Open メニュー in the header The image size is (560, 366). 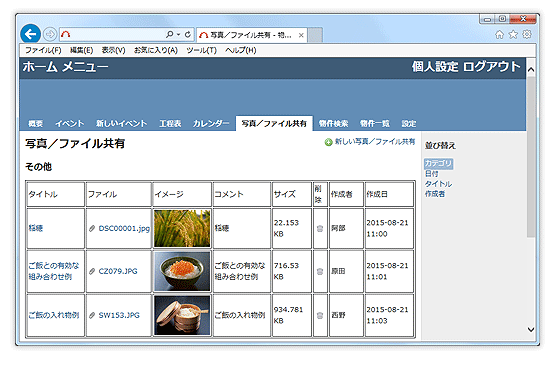tap(85, 67)
